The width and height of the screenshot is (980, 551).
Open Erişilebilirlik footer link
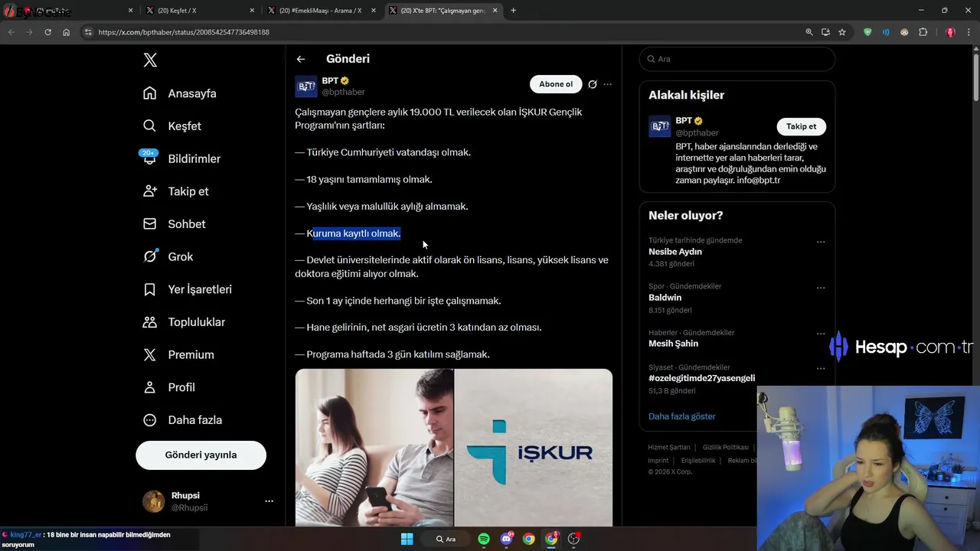point(698,461)
